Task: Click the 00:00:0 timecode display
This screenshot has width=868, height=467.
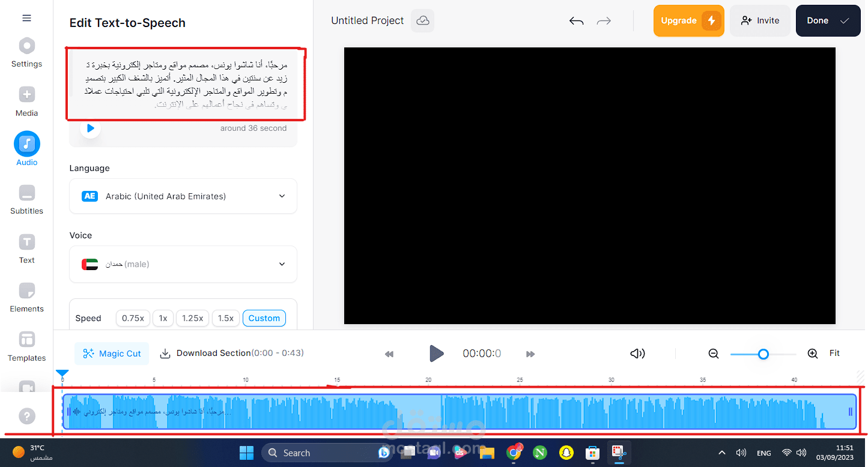Action: [482, 354]
